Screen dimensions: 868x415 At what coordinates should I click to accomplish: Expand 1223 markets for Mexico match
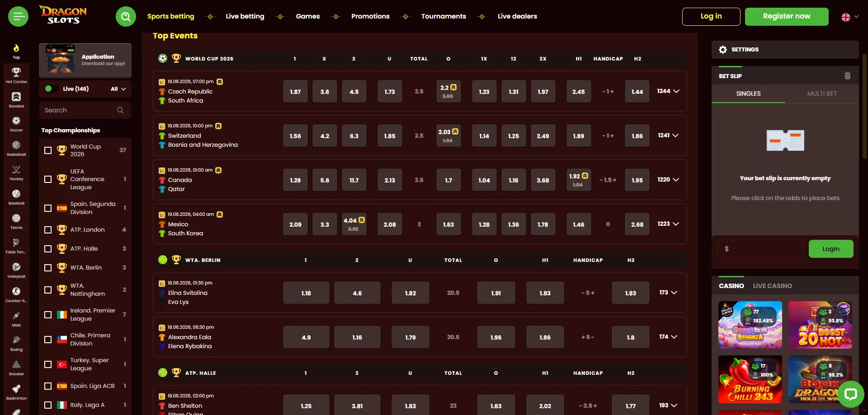(x=668, y=224)
